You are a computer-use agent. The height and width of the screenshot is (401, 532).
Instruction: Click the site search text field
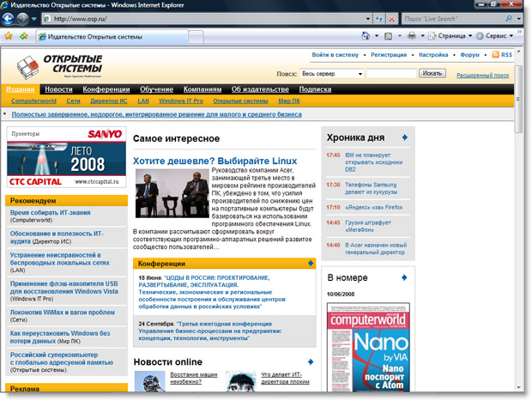pyautogui.click(x=391, y=73)
